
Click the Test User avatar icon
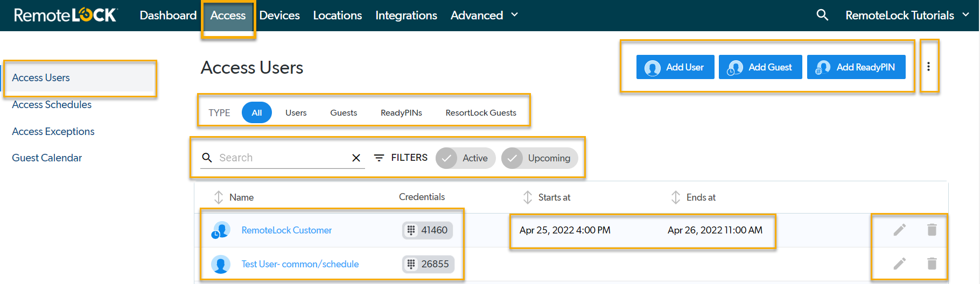[x=221, y=264]
